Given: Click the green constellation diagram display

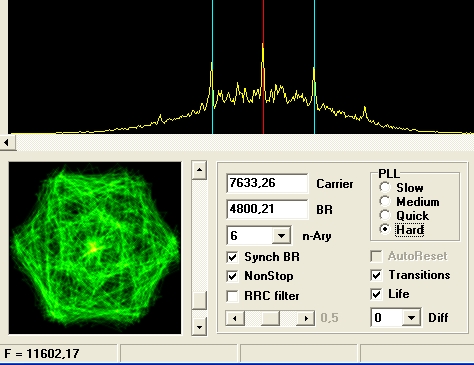Looking at the screenshot, I should (x=95, y=248).
